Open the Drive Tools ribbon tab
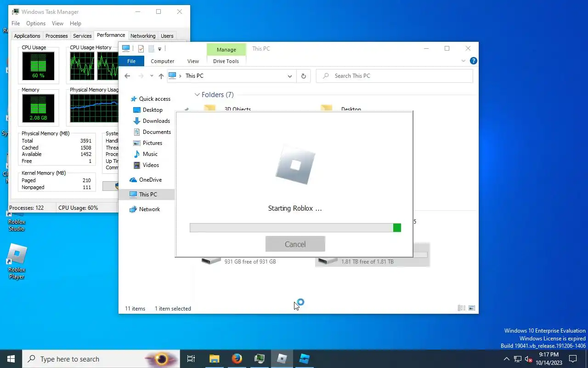 226,61
